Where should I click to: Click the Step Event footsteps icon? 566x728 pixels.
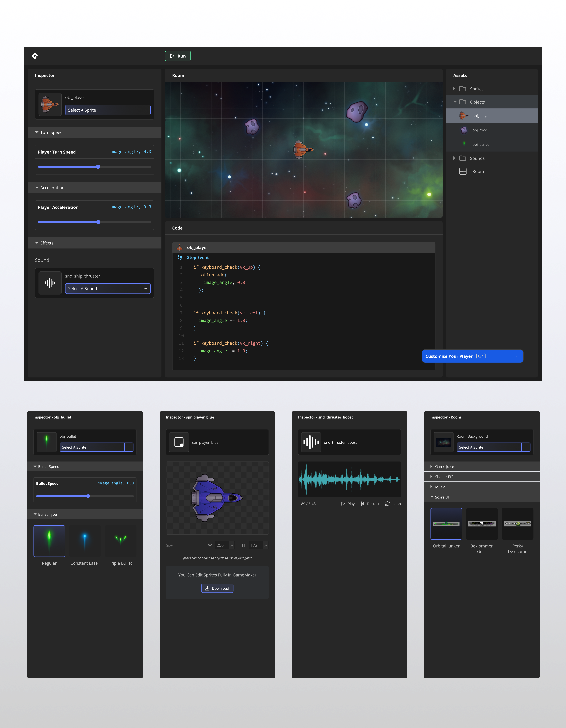[180, 257]
